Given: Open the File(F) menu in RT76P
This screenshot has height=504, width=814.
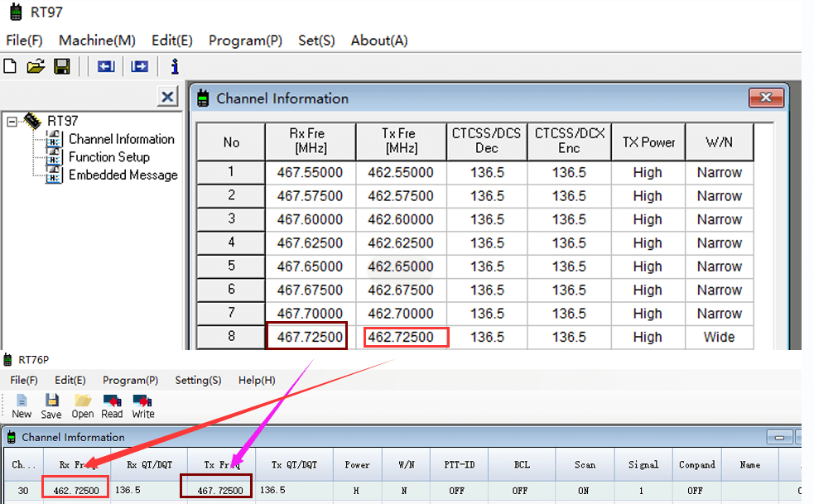Looking at the screenshot, I should 24,380.
